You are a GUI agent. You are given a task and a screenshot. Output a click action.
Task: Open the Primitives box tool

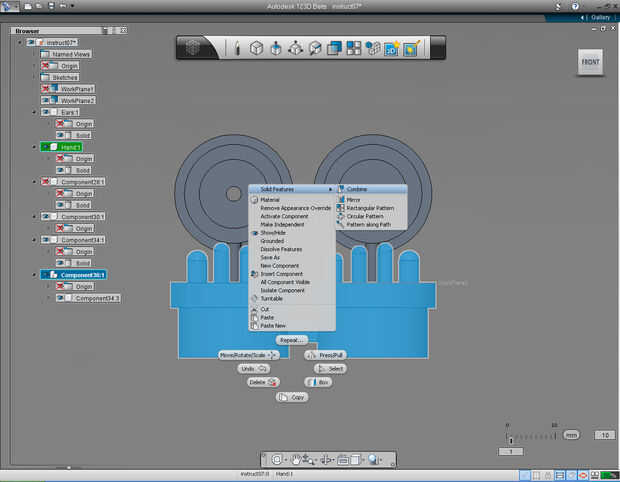click(x=256, y=48)
